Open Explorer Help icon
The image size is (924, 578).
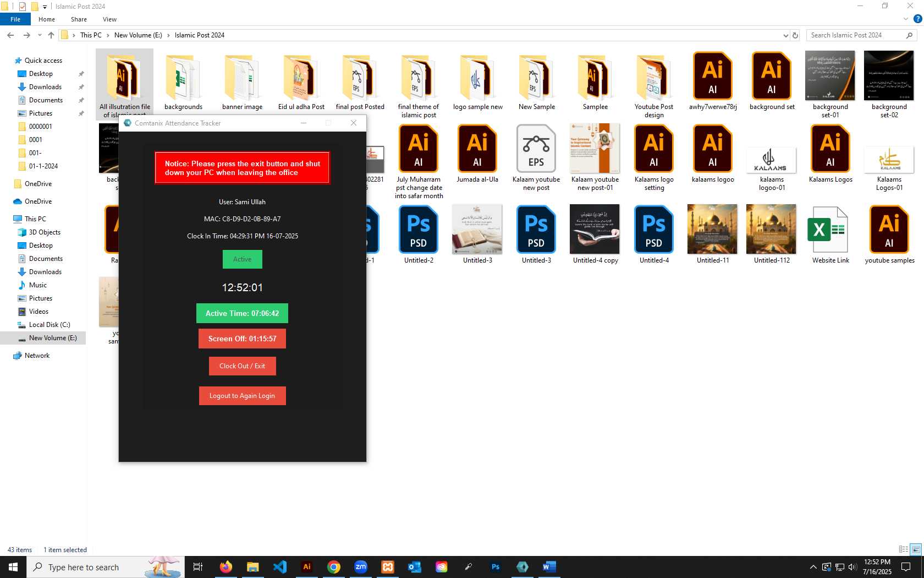click(917, 19)
